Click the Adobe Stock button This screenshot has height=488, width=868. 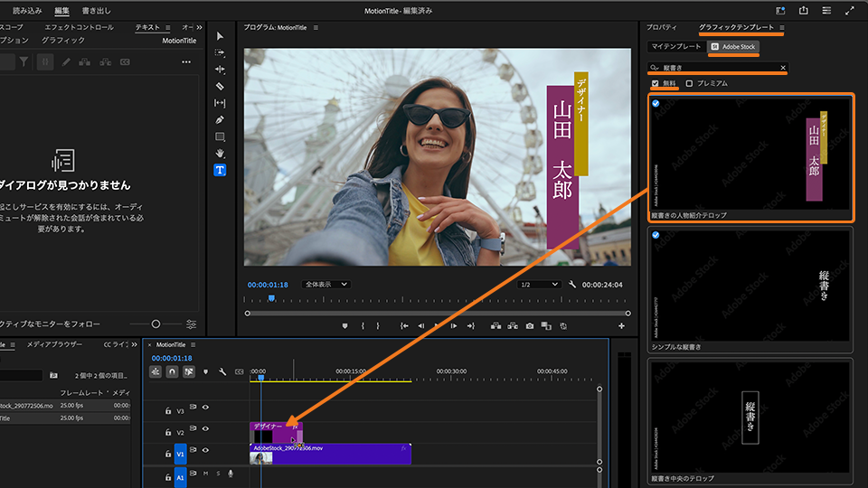(733, 46)
